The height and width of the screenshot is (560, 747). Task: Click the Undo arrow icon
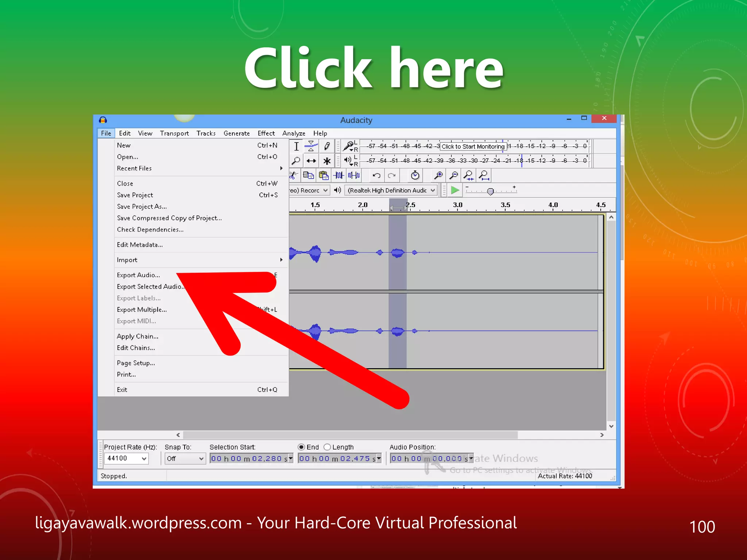point(376,176)
